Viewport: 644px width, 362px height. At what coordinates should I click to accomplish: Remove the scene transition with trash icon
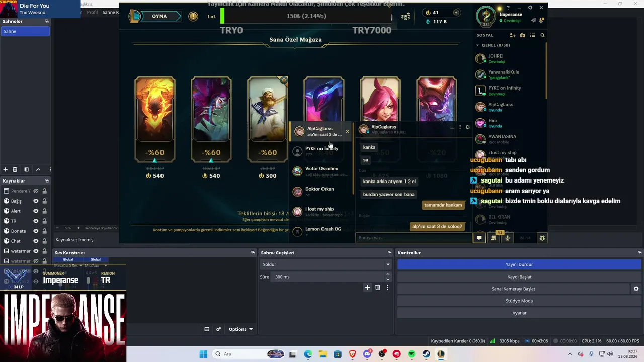(x=378, y=287)
